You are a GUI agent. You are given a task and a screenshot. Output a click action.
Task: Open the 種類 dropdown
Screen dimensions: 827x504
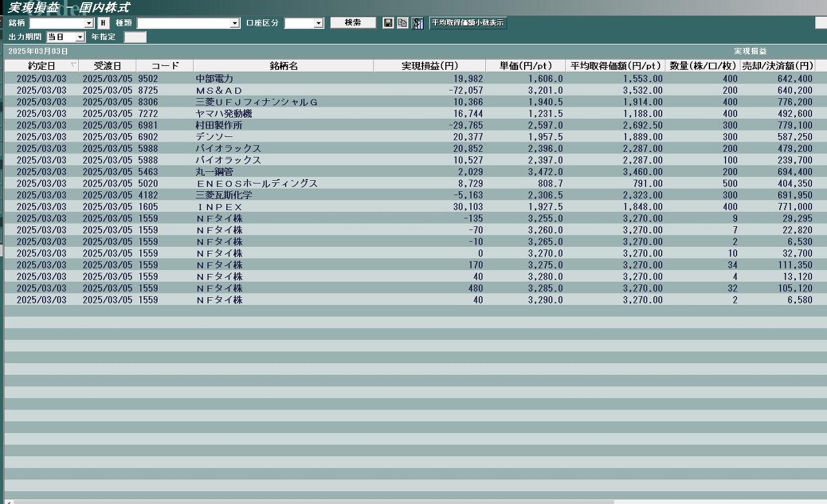point(235,23)
